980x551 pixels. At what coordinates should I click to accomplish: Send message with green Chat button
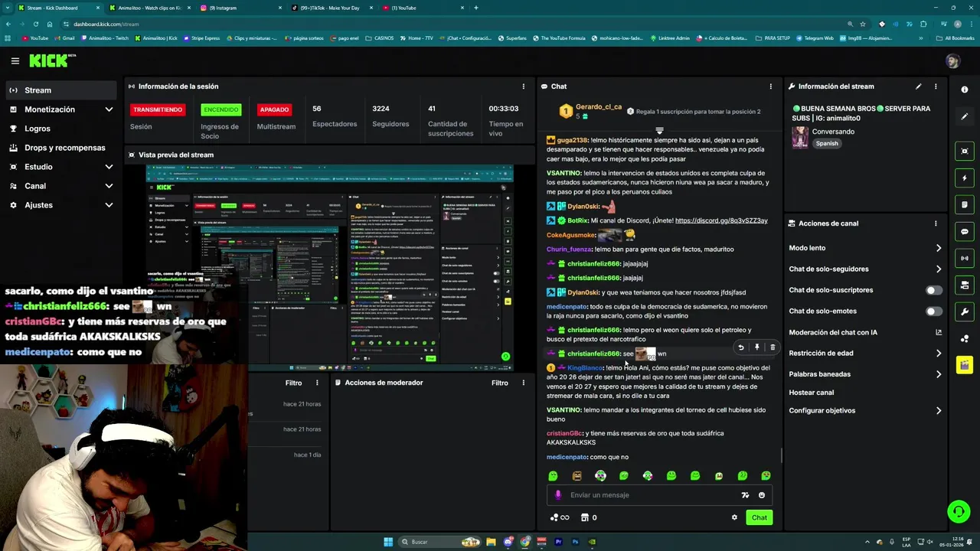click(759, 517)
